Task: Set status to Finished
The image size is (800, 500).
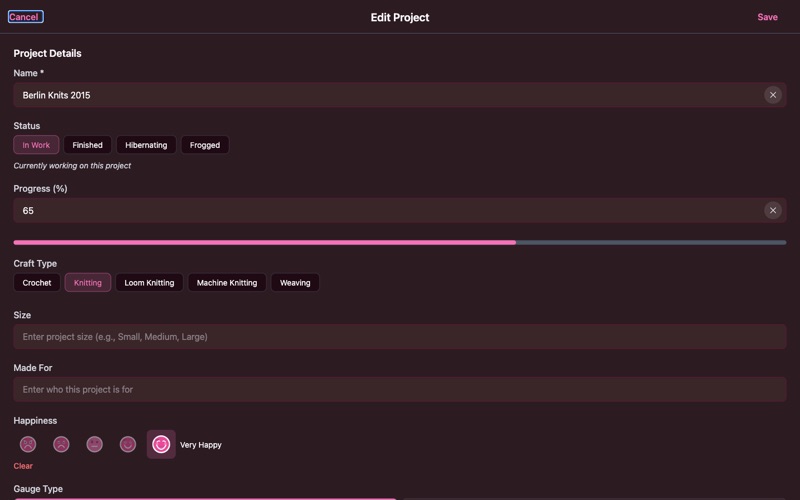Action: click(x=87, y=145)
